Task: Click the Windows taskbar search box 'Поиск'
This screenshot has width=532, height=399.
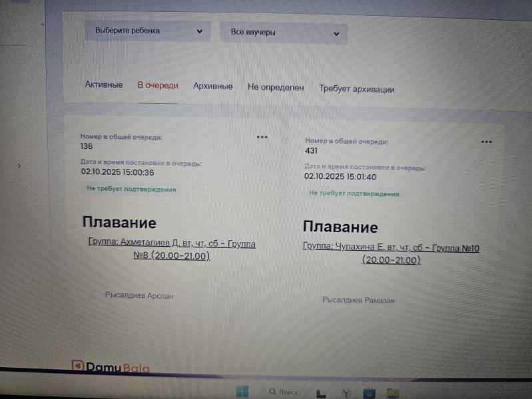Action: 284,392
